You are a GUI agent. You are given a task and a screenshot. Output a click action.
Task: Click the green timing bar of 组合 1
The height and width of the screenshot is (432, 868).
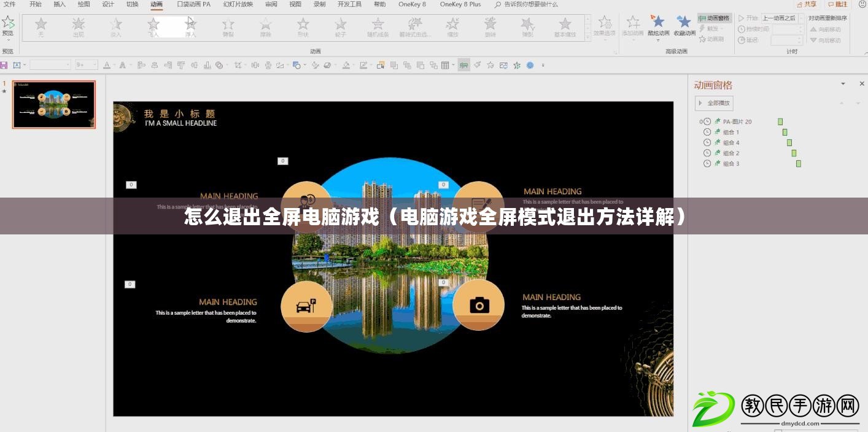pos(785,132)
